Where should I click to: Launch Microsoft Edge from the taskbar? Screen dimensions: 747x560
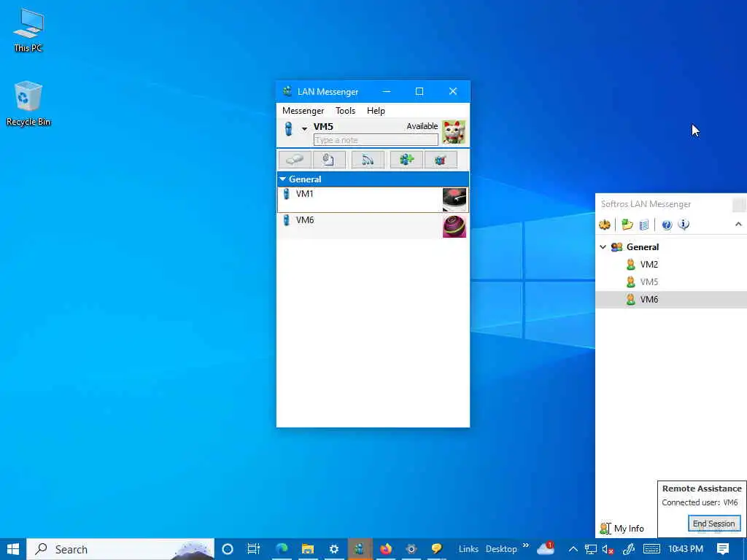(282, 549)
